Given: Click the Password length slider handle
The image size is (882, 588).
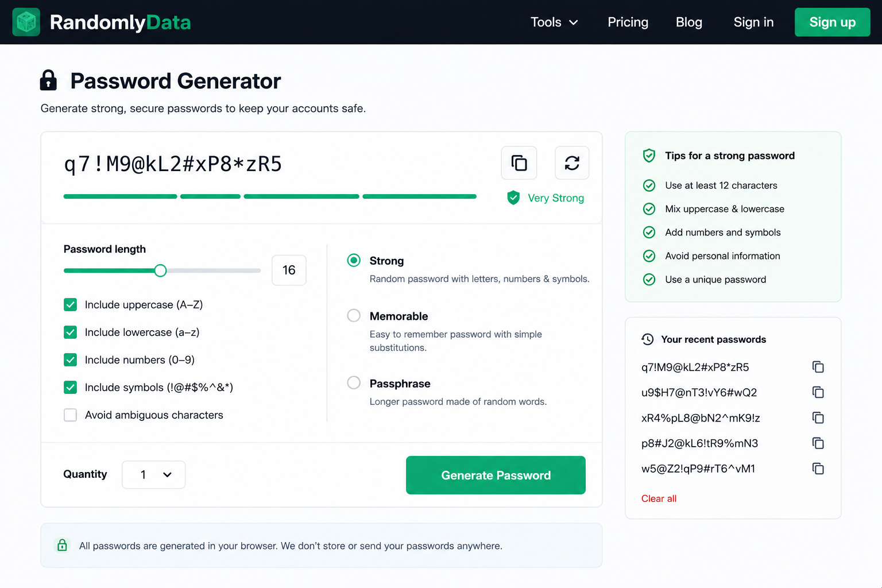Looking at the screenshot, I should [160, 270].
